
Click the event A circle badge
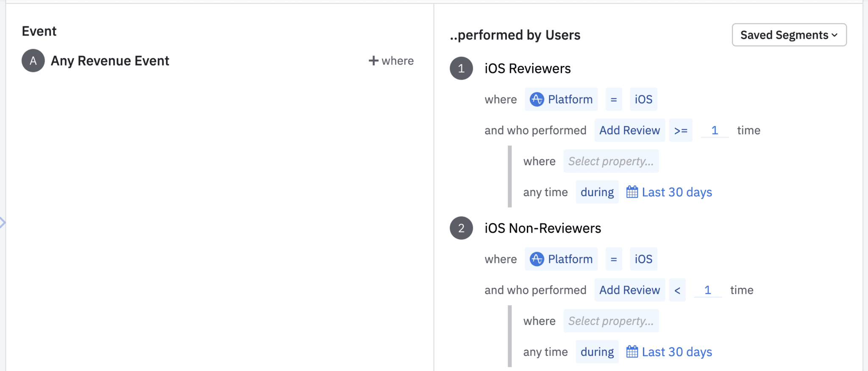[x=33, y=61]
